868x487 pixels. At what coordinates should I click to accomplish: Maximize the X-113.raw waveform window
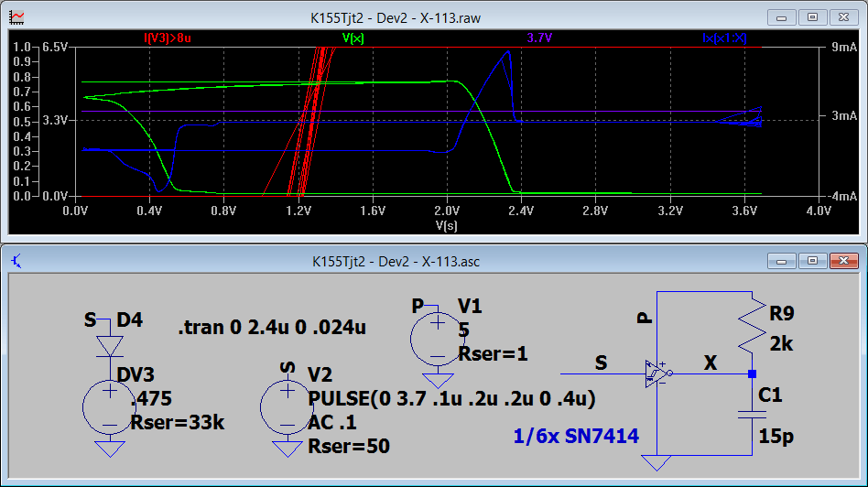click(x=811, y=16)
